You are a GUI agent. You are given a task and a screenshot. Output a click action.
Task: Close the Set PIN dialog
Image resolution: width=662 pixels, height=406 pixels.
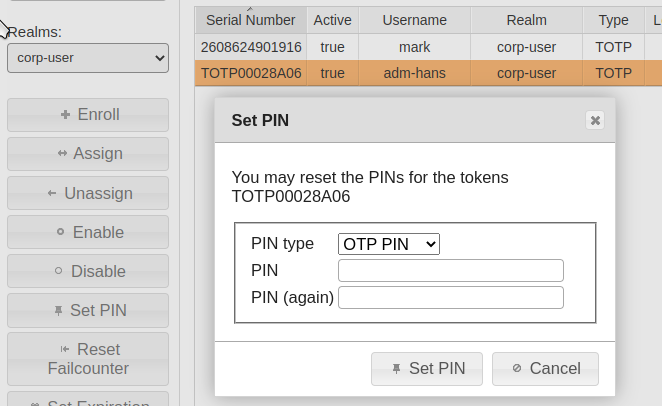pyautogui.click(x=595, y=120)
